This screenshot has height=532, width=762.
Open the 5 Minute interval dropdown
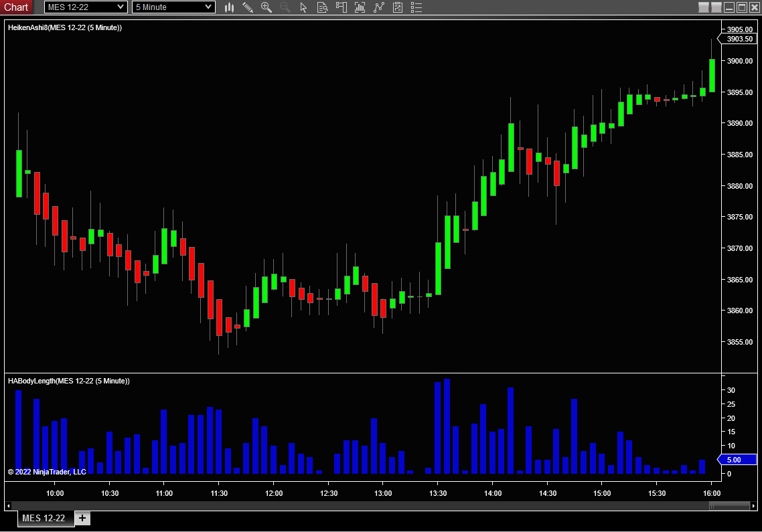(x=173, y=7)
